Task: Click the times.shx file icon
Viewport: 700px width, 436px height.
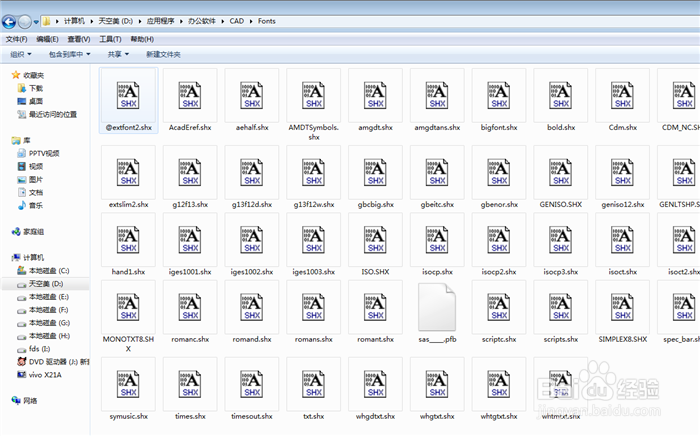Action: [x=190, y=384]
